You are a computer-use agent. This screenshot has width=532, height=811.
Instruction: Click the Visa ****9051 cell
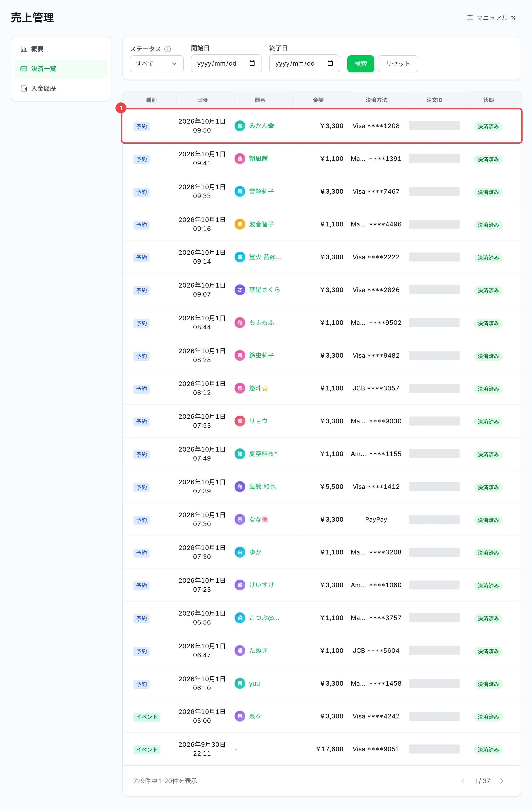coord(376,749)
